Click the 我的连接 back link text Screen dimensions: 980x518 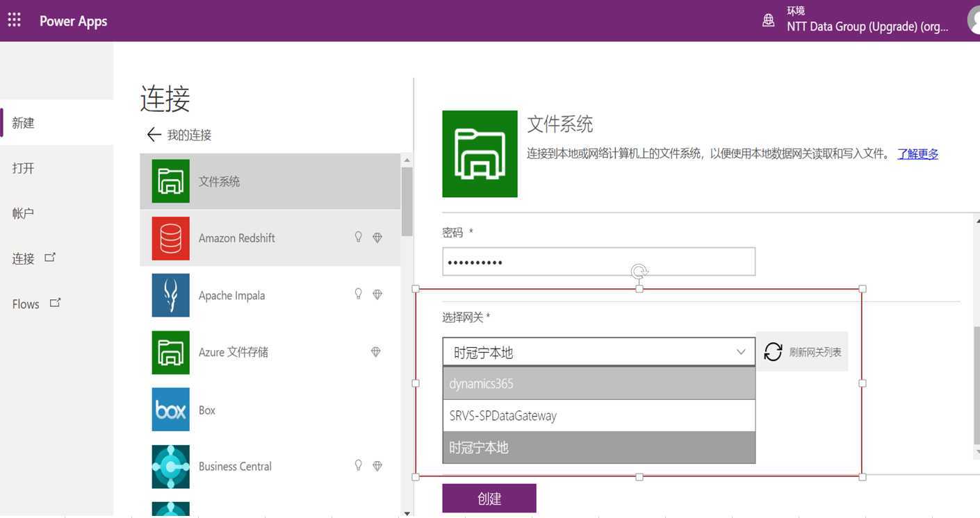[x=189, y=135]
